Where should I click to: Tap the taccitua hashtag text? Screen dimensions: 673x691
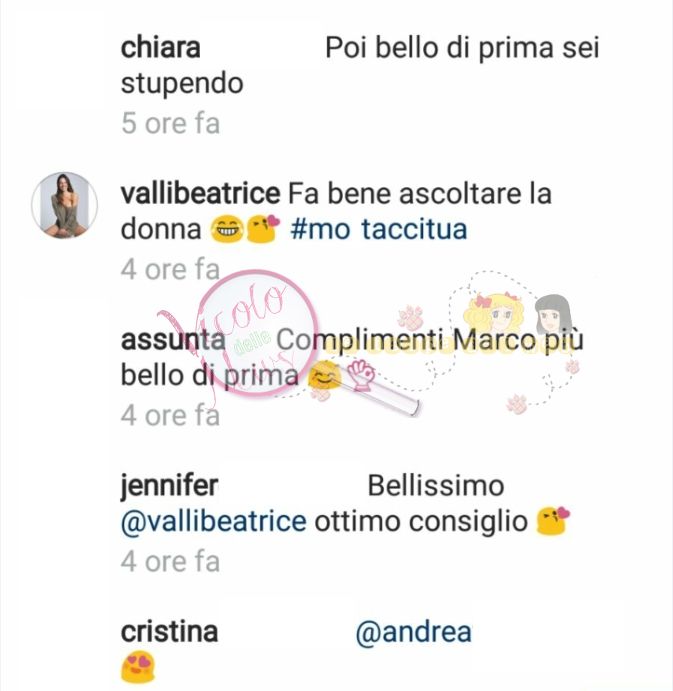[414, 230]
